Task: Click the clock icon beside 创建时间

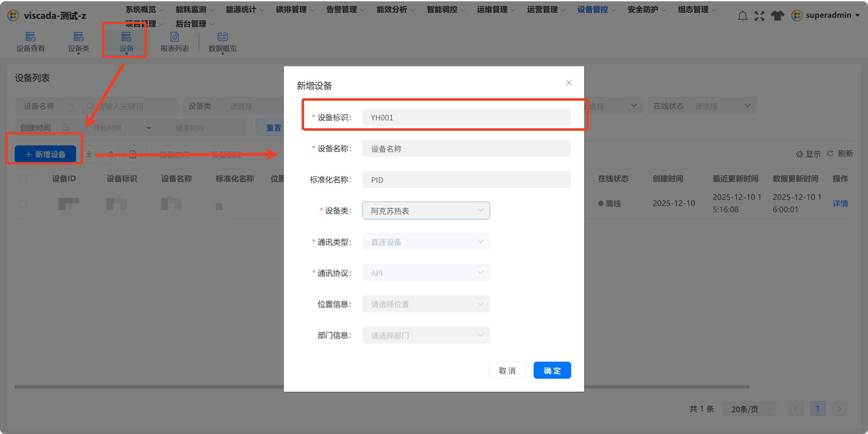Action: pyautogui.click(x=66, y=127)
